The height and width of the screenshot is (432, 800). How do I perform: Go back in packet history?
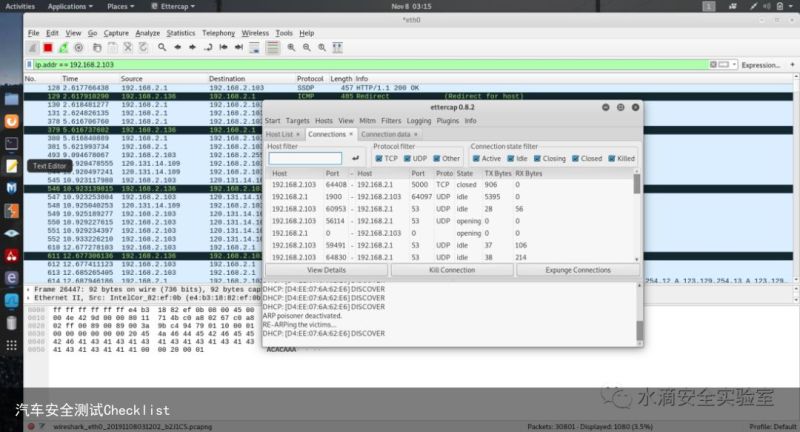[x=178, y=48]
